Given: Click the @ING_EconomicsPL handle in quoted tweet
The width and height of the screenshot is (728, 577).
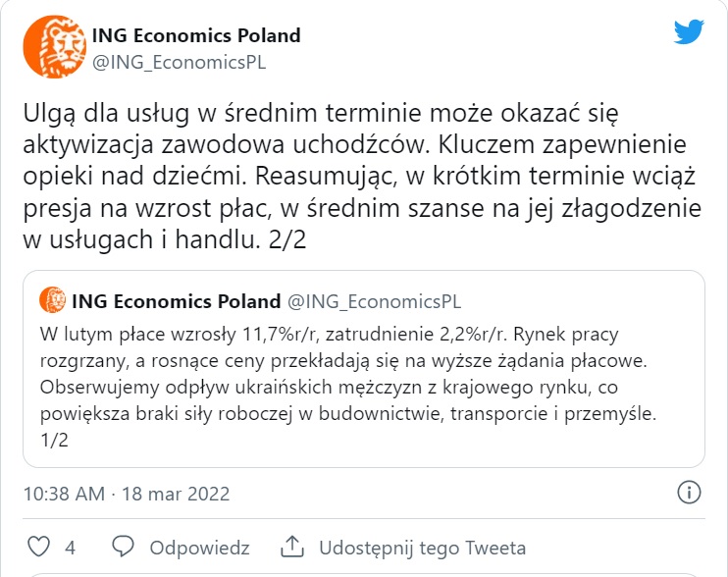Looking at the screenshot, I should pyautogui.click(x=374, y=301).
